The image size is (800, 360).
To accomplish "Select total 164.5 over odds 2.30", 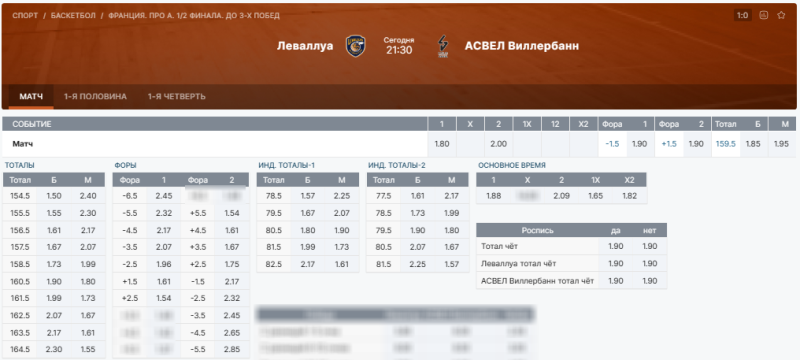I will pos(54,350).
